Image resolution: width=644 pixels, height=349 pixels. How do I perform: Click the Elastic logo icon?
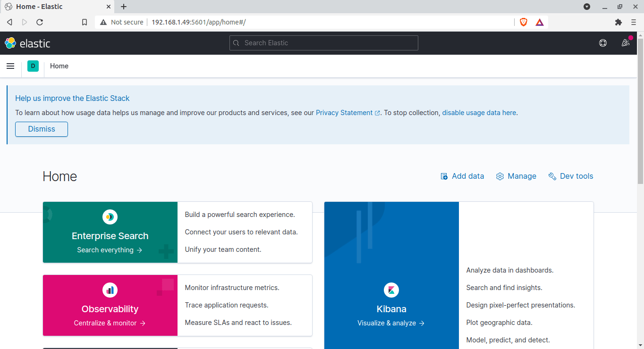(10, 43)
